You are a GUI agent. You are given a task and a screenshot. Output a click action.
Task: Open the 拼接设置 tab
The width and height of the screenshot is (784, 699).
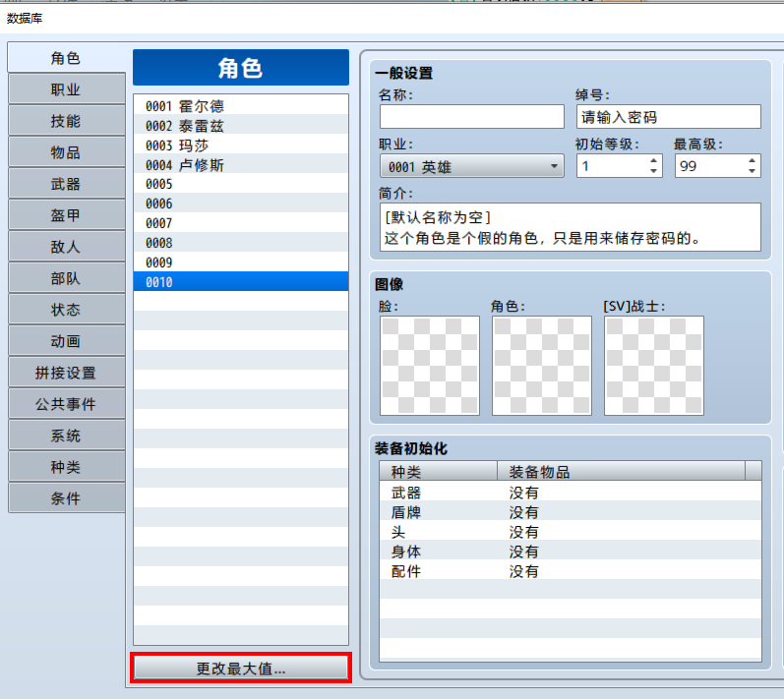tap(66, 373)
